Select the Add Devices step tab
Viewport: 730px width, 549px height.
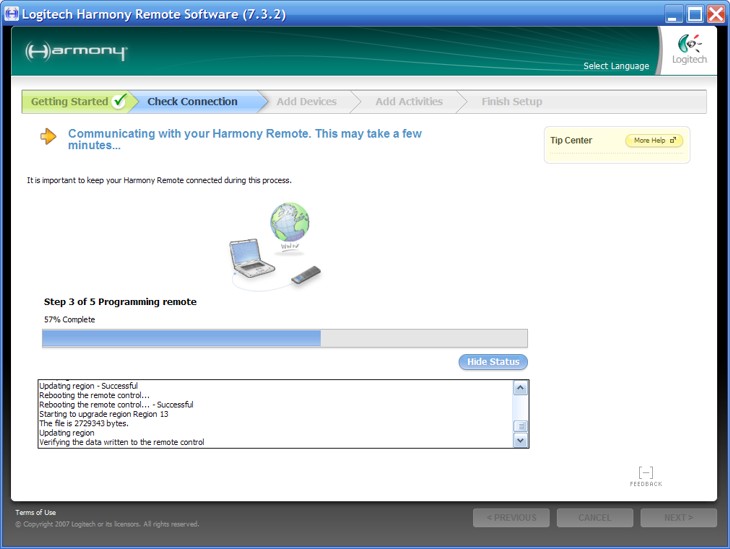pyautogui.click(x=306, y=102)
